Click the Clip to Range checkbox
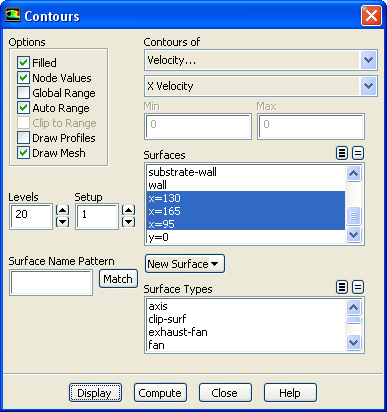This screenshot has width=387, height=412. tap(23, 123)
